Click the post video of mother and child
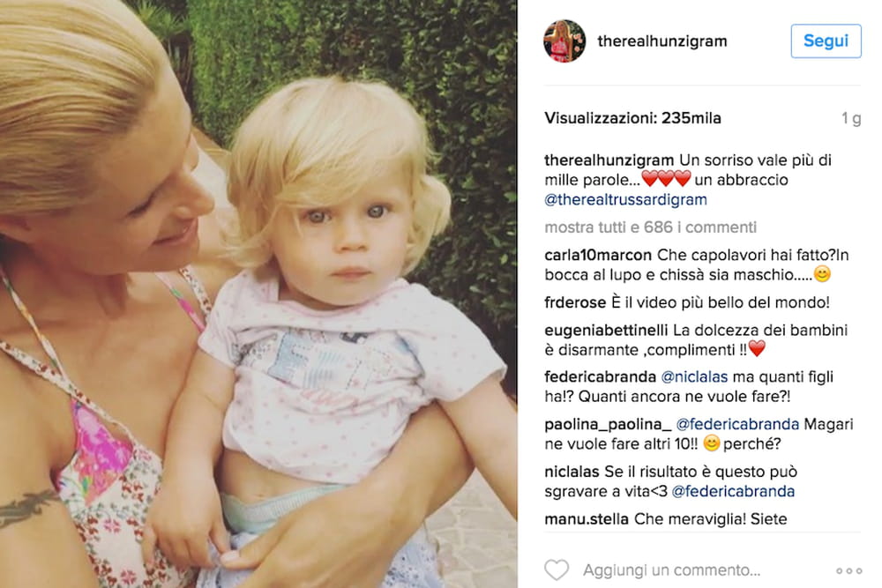The height and width of the screenshot is (588, 882). point(258,294)
